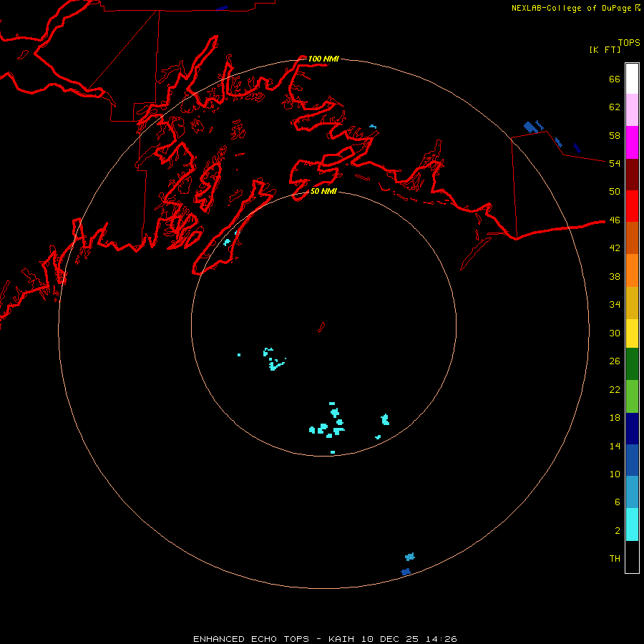Click the gold legend swatch near 34

[x=632, y=303]
